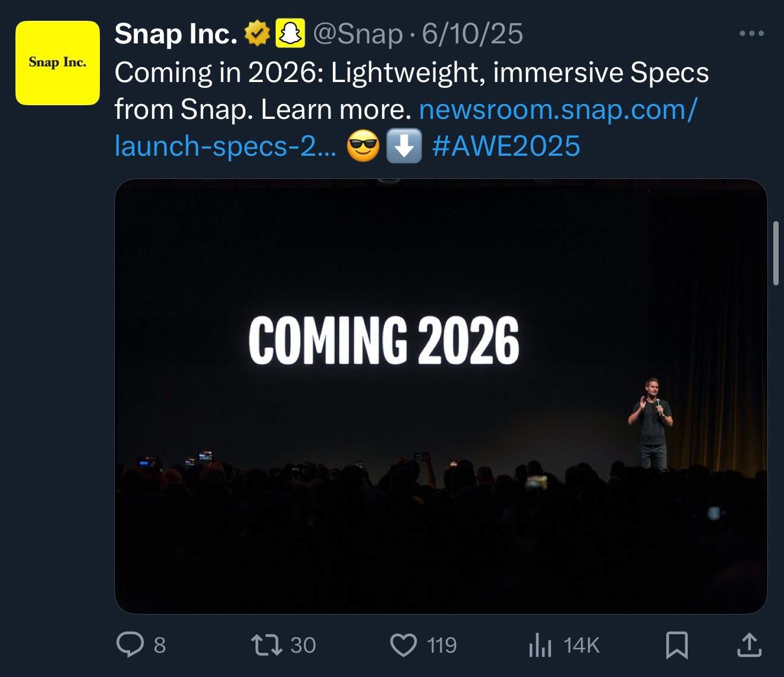The height and width of the screenshot is (677, 784).
Task: Bookmark this Snap Inc. post
Action: click(676, 645)
